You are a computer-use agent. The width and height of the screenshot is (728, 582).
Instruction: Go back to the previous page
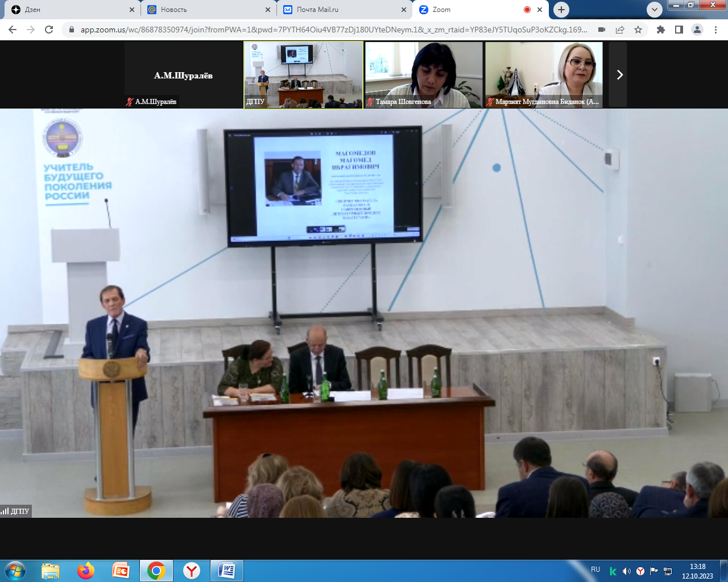tap(13, 30)
